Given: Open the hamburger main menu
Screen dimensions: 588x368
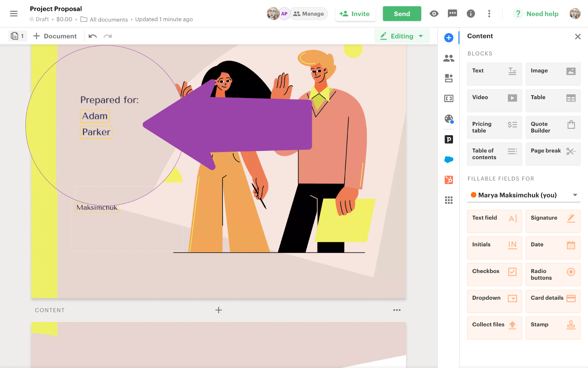Looking at the screenshot, I should pyautogui.click(x=14, y=14).
